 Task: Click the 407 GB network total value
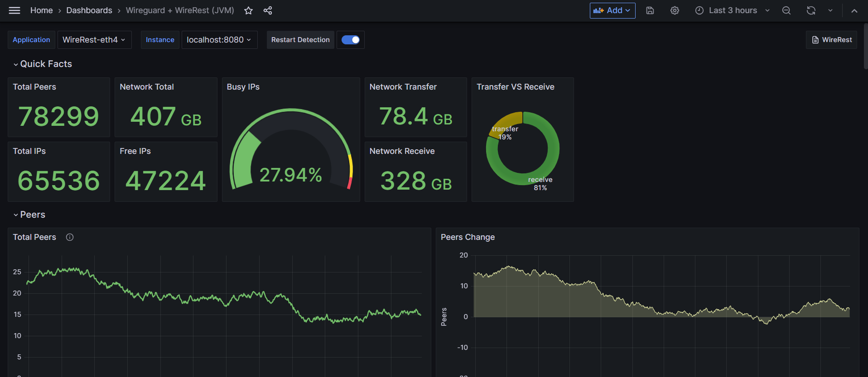coord(166,116)
